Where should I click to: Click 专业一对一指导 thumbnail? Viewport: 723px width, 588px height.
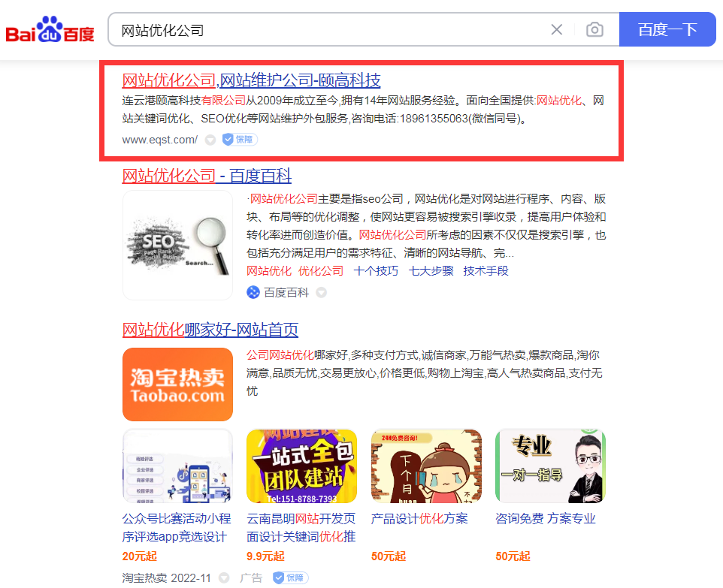pos(550,466)
